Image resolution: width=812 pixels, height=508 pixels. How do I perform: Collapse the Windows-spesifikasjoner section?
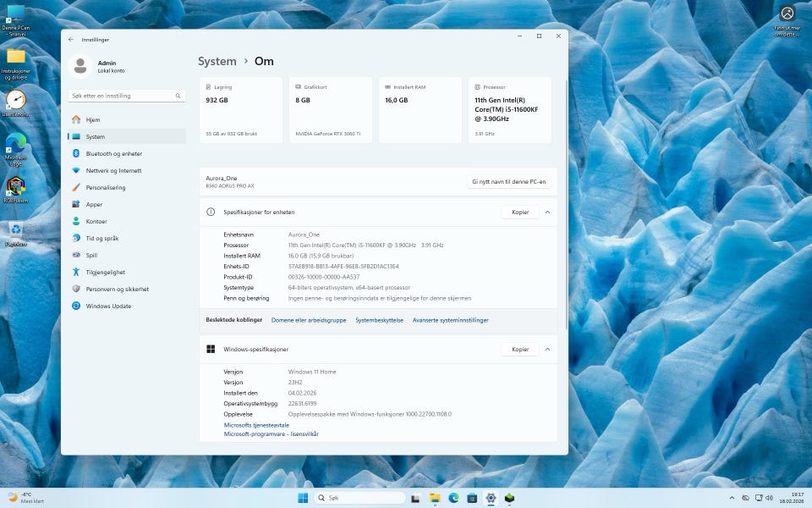[x=547, y=350]
